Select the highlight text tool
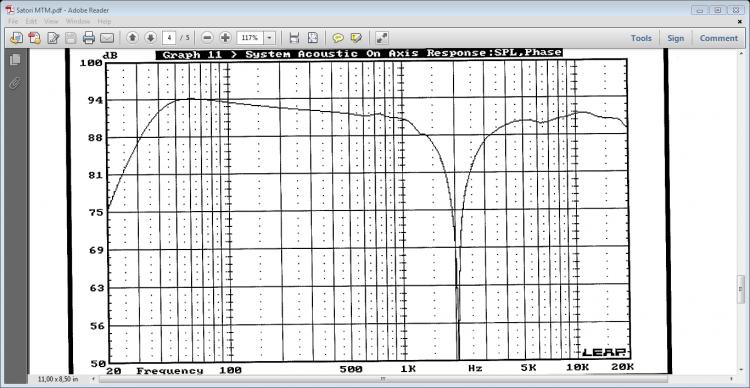This screenshot has width=750, height=388. (356, 38)
